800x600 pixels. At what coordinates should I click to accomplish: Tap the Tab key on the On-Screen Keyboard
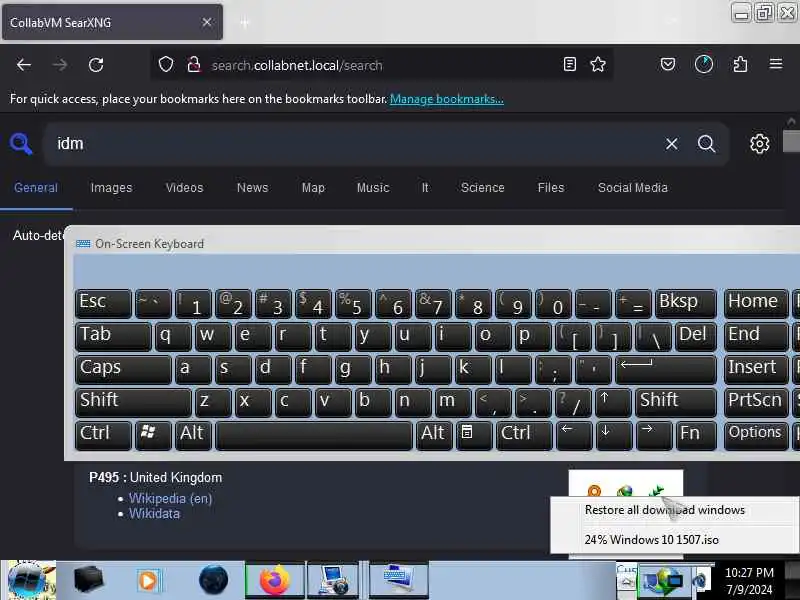pos(113,337)
